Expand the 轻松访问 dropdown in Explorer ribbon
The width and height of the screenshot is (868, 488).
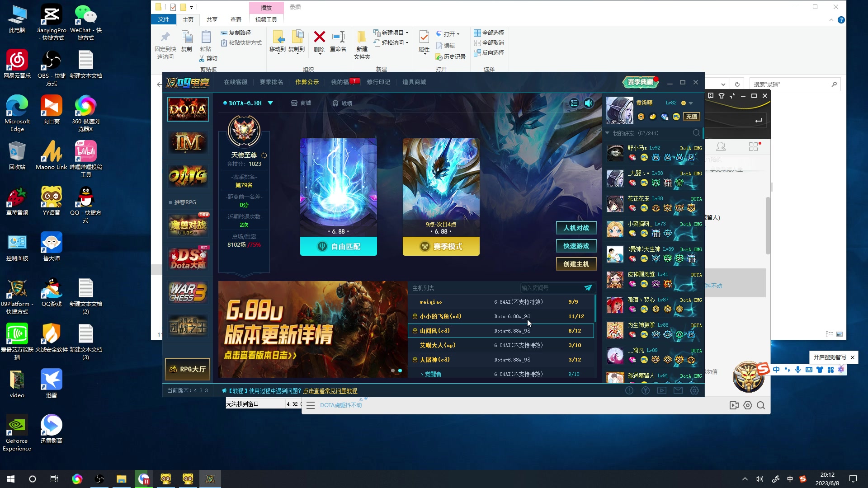[407, 43]
